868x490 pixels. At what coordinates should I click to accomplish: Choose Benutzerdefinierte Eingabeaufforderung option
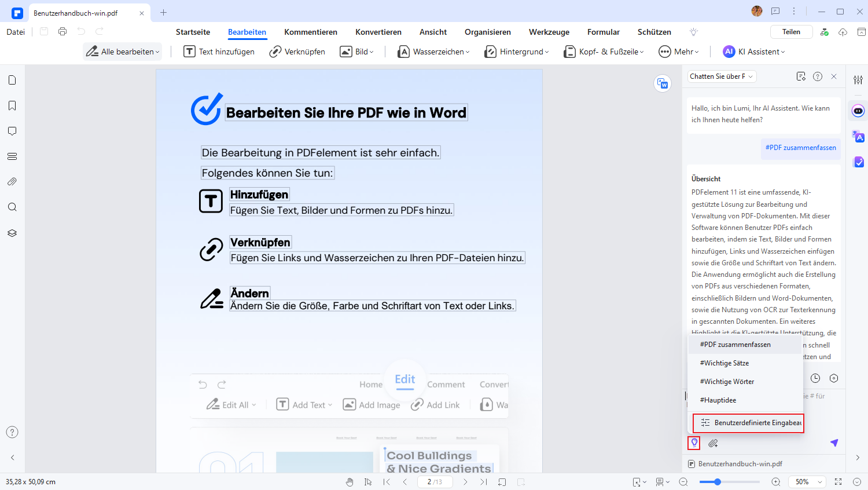(748, 423)
